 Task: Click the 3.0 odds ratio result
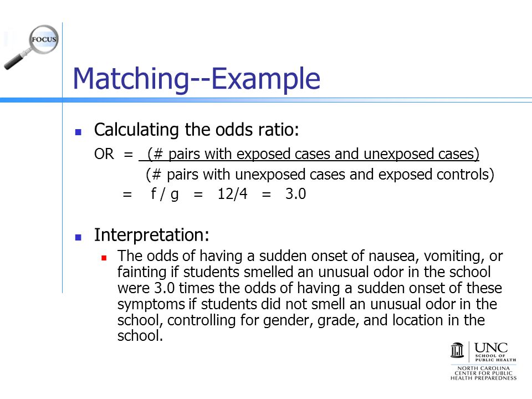[x=295, y=194]
